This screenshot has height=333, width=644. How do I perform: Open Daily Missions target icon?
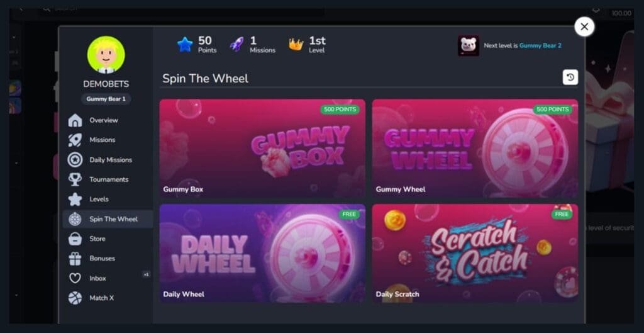pyautogui.click(x=75, y=159)
